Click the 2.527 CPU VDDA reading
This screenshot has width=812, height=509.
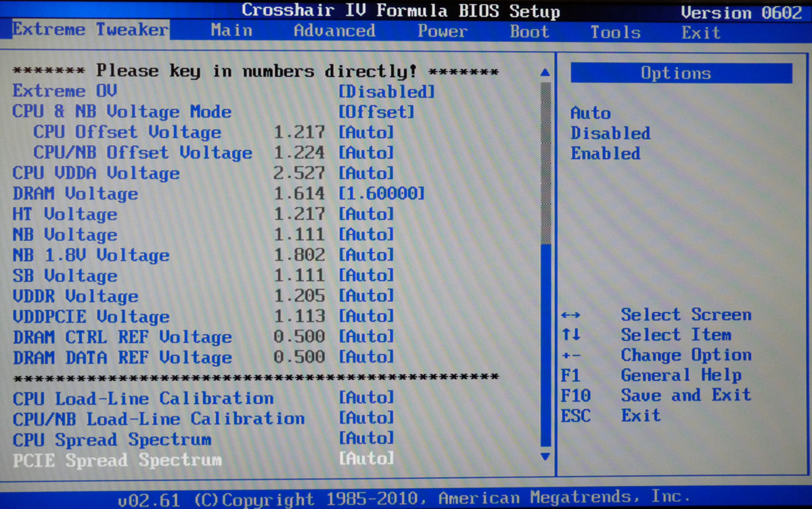299,173
